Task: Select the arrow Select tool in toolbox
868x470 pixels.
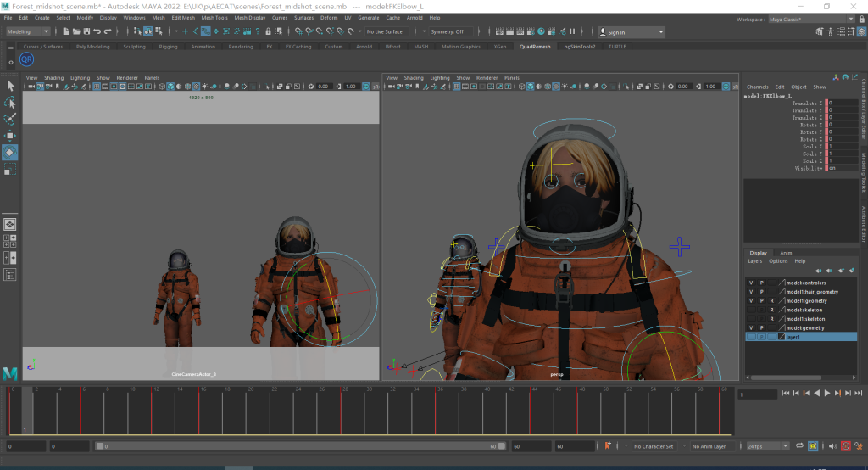Action: pos(10,86)
